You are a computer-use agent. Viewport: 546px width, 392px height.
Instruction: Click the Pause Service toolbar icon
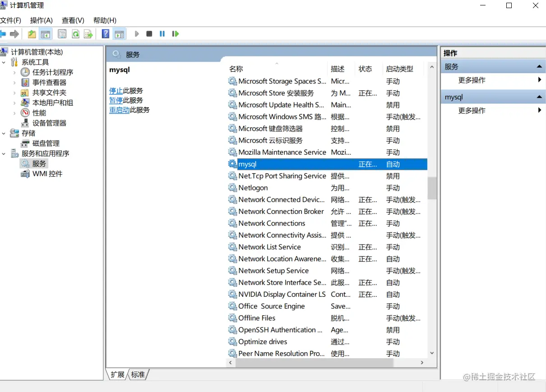tap(162, 34)
